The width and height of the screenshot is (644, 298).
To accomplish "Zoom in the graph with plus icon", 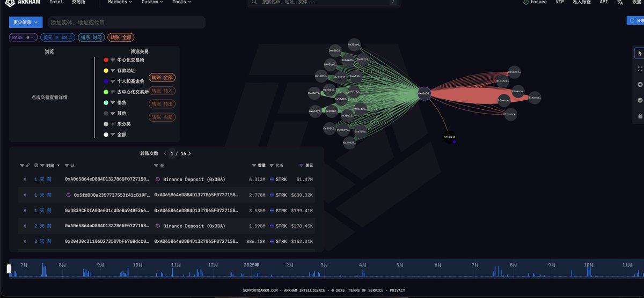I will pyautogui.click(x=640, y=85).
